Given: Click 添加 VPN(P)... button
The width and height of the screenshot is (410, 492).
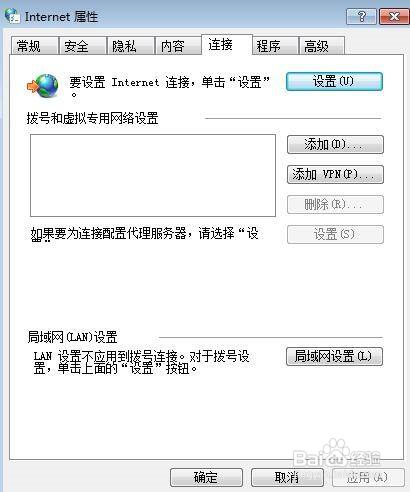Looking at the screenshot, I should [x=335, y=174].
